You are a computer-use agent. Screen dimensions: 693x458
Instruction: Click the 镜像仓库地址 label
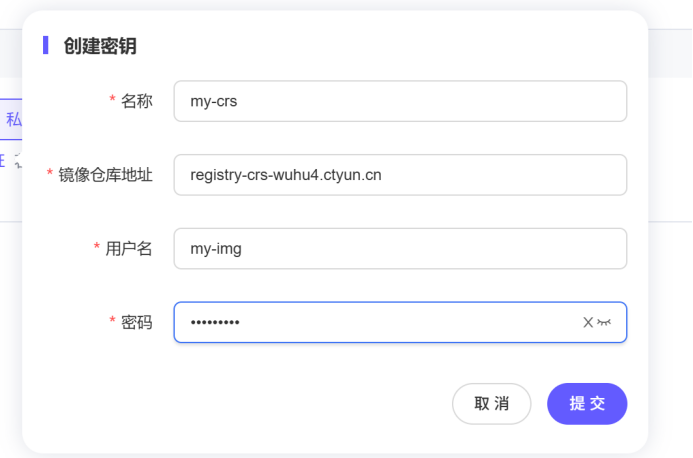pos(105,175)
